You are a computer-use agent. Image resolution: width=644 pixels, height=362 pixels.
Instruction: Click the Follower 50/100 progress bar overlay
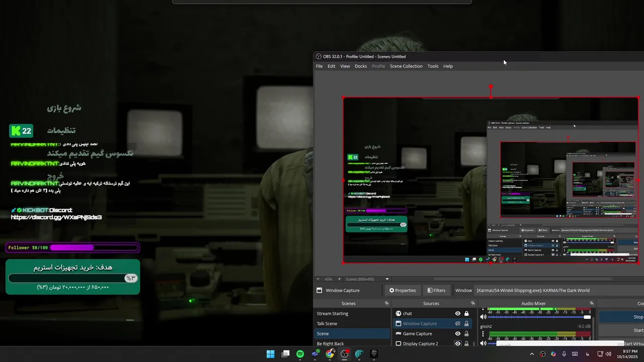(72, 247)
